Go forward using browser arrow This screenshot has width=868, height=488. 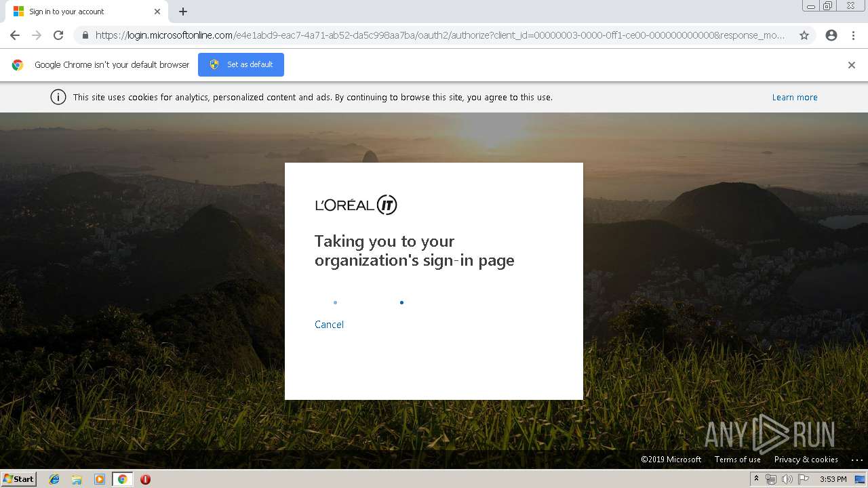37,35
